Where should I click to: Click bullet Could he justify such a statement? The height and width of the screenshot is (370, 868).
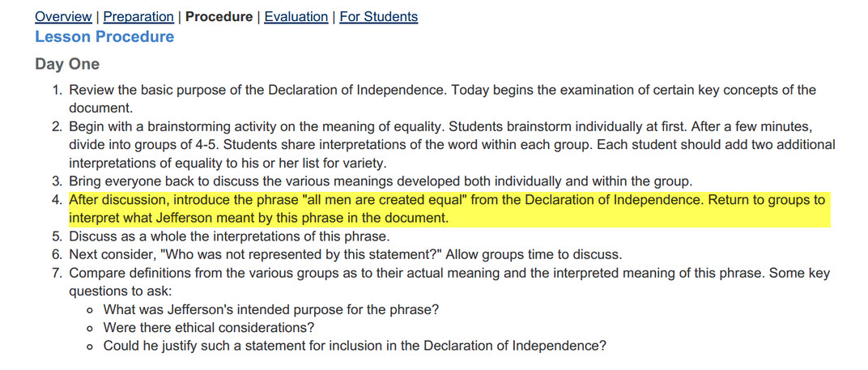pyautogui.click(x=355, y=346)
